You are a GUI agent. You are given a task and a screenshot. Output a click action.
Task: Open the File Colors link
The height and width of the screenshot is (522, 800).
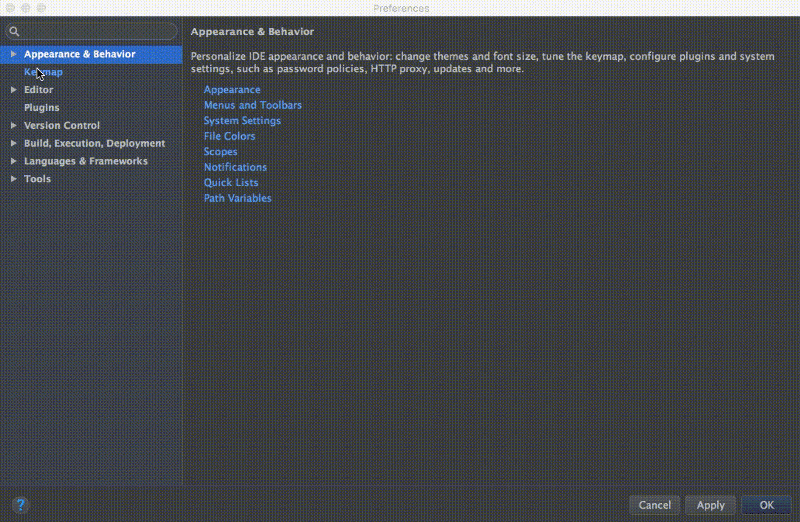click(230, 136)
